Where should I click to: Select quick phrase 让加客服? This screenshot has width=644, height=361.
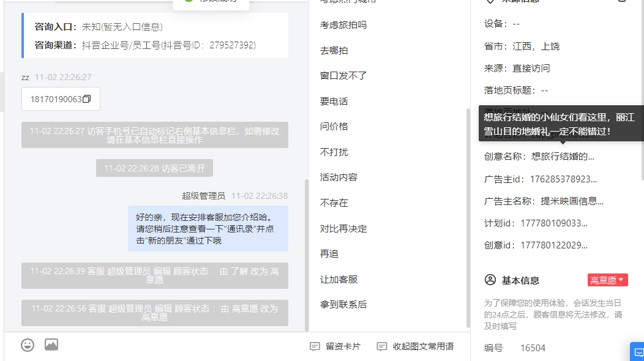point(339,280)
